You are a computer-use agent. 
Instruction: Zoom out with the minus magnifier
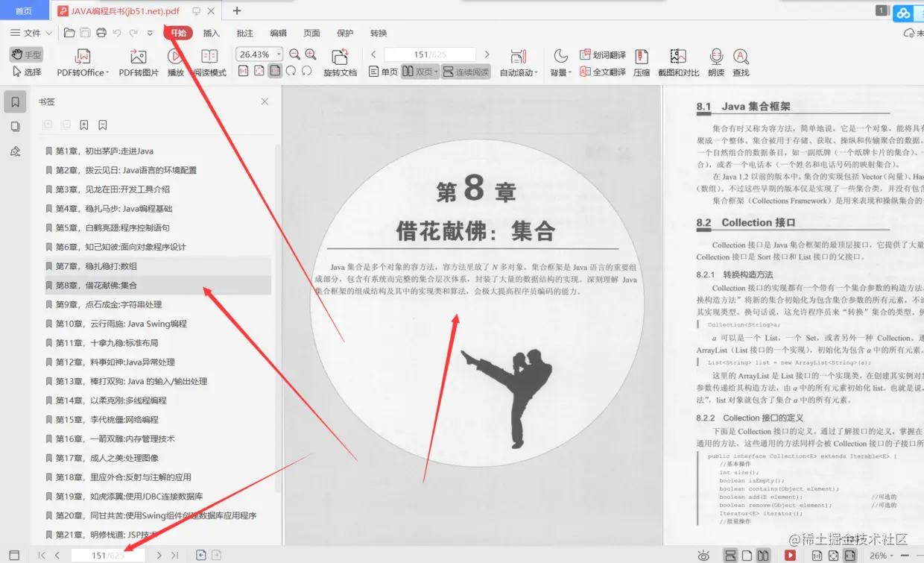click(x=294, y=54)
